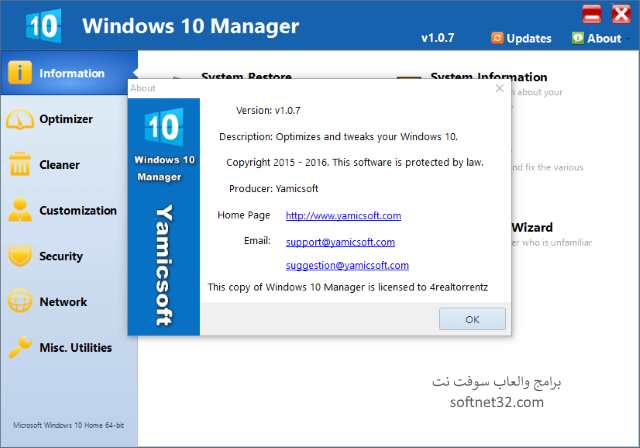Open the About menu label
The height and width of the screenshot is (448, 640).
pyautogui.click(x=604, y=38)
